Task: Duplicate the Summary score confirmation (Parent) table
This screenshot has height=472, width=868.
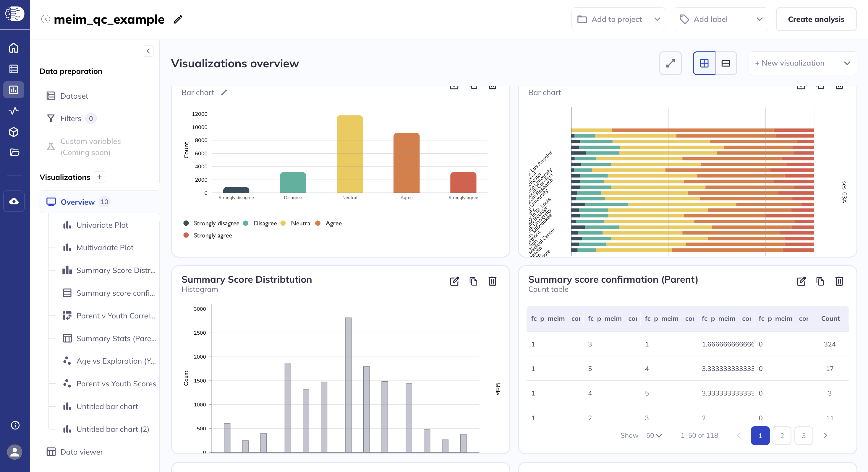Action: [820, 281]
